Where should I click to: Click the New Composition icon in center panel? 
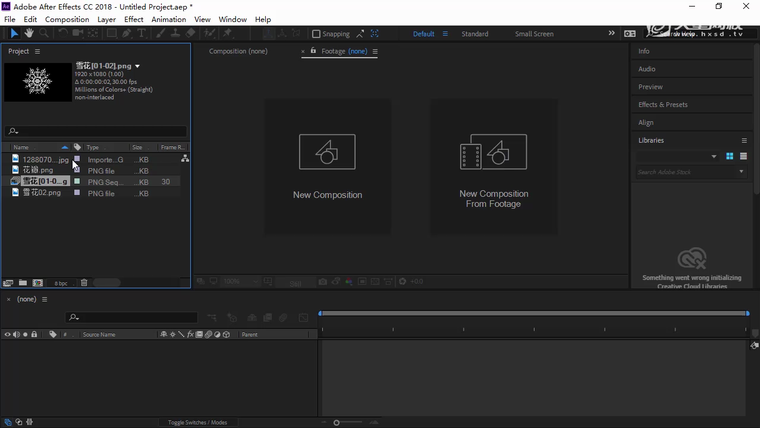327,153
